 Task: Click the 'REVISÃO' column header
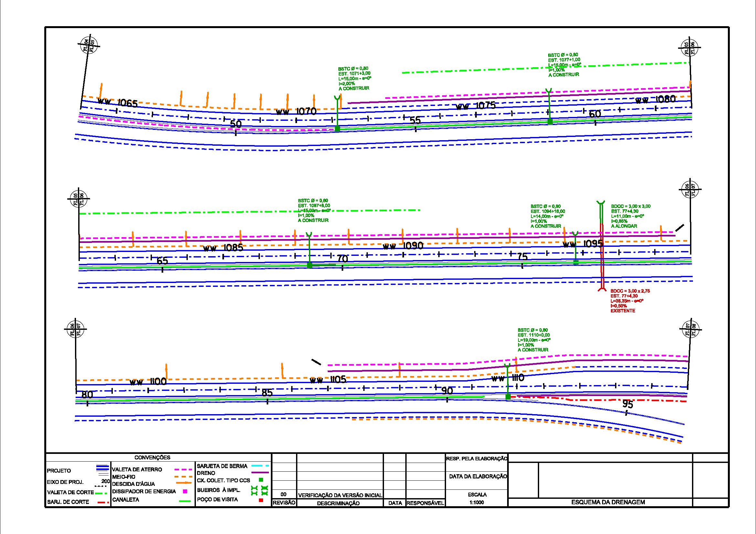[x=284, y=503]
